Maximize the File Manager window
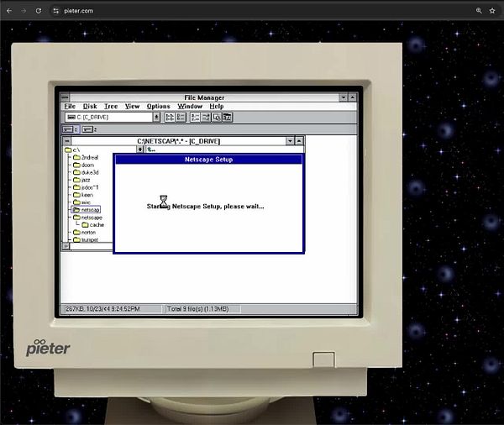 coord(352,97)
